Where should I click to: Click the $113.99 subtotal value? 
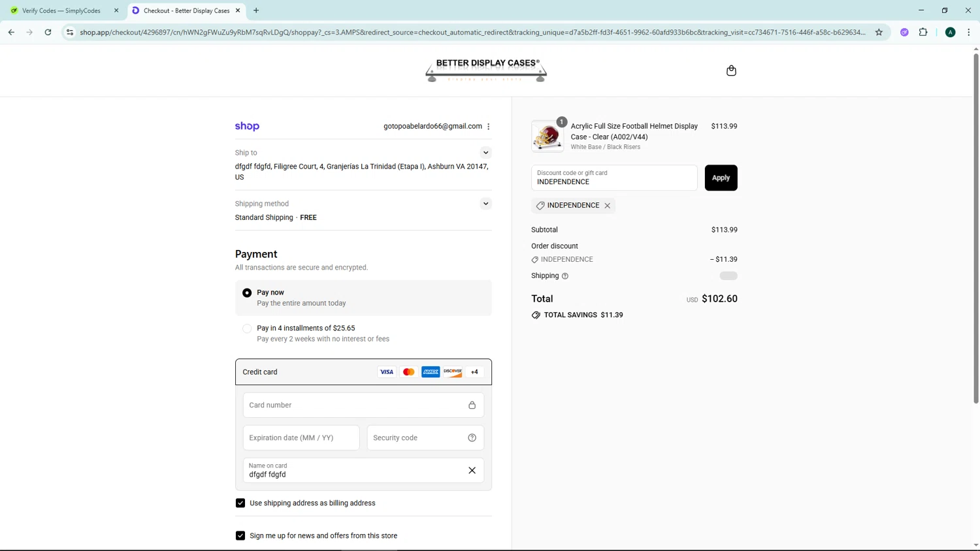[724, 230]
